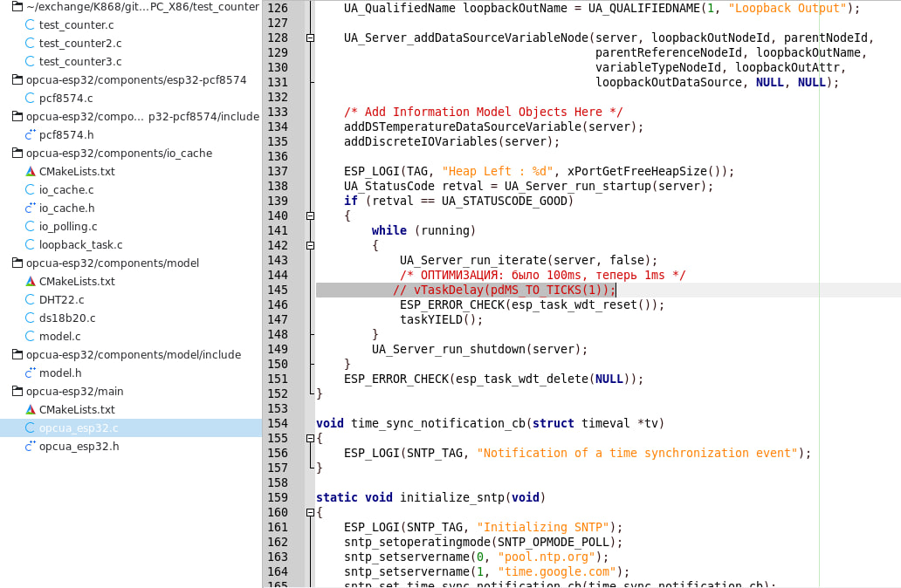Collapse the if block fold at line 140

(310, 215)
